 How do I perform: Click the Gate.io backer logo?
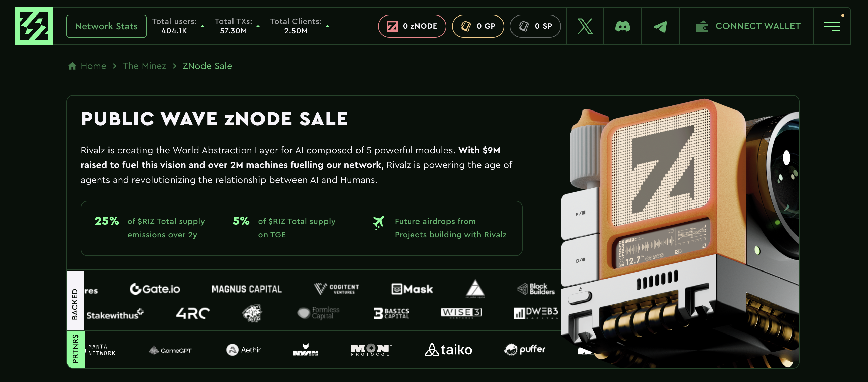coord(155,289)
